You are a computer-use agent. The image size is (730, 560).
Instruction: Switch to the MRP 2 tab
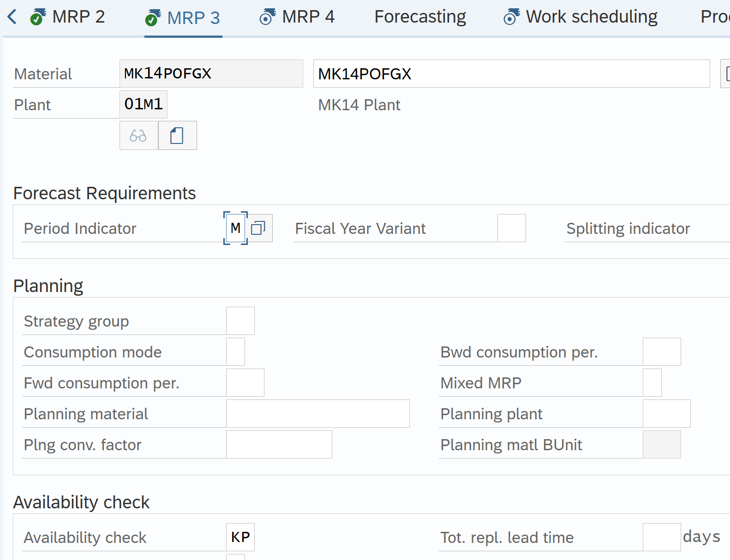coord(78,17)
